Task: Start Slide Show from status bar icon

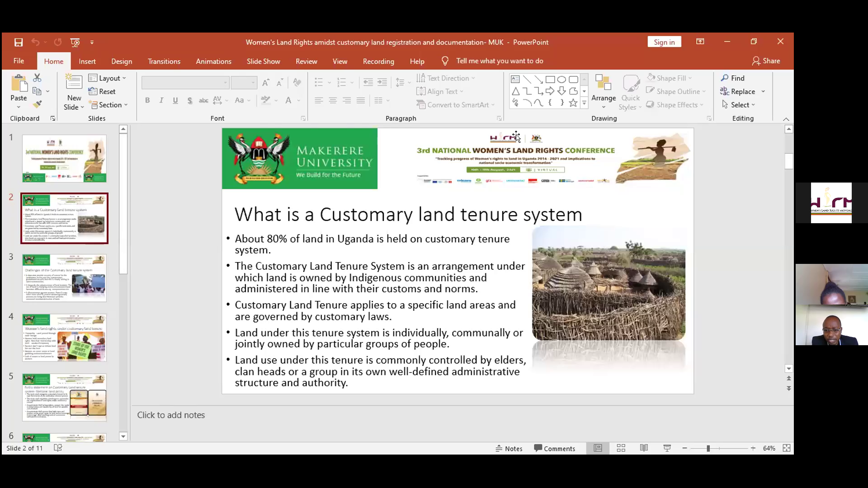Action: [667, 448]
